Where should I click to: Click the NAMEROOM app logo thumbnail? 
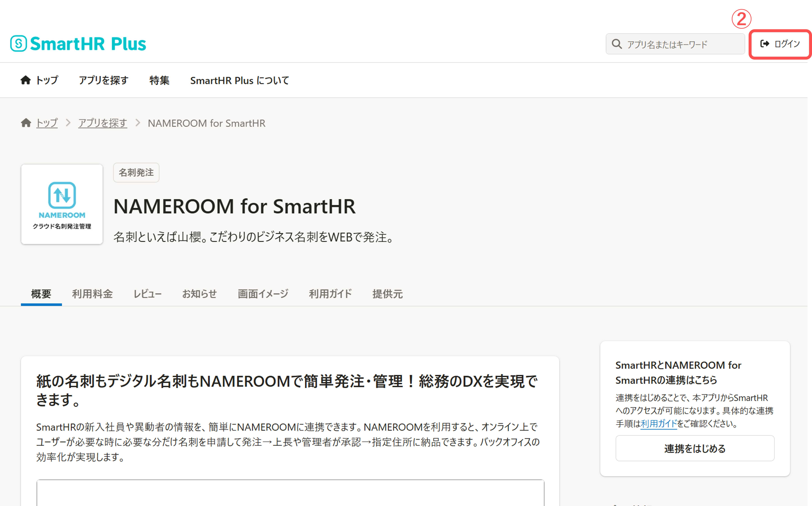pos(62,204)
